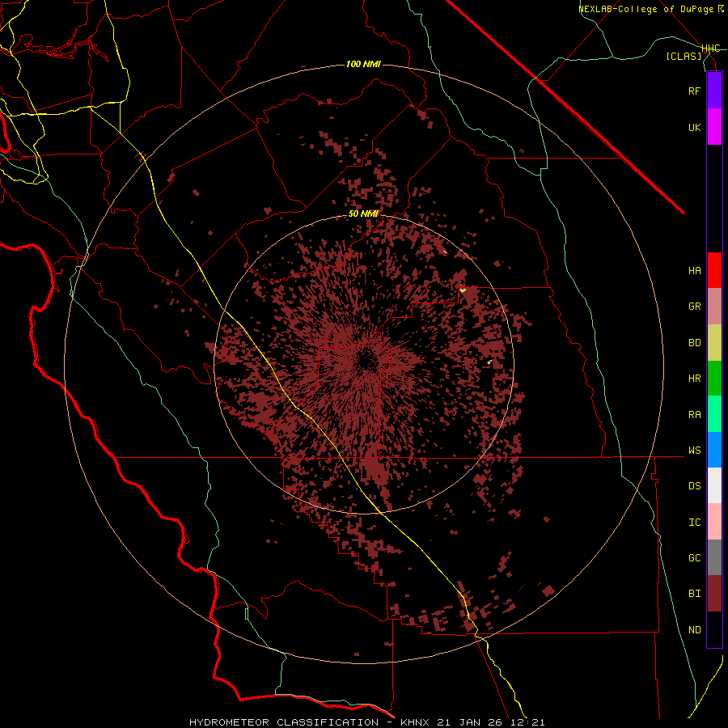
Task: Click the IC pink legend swatch
Action: tap(714, 522)
